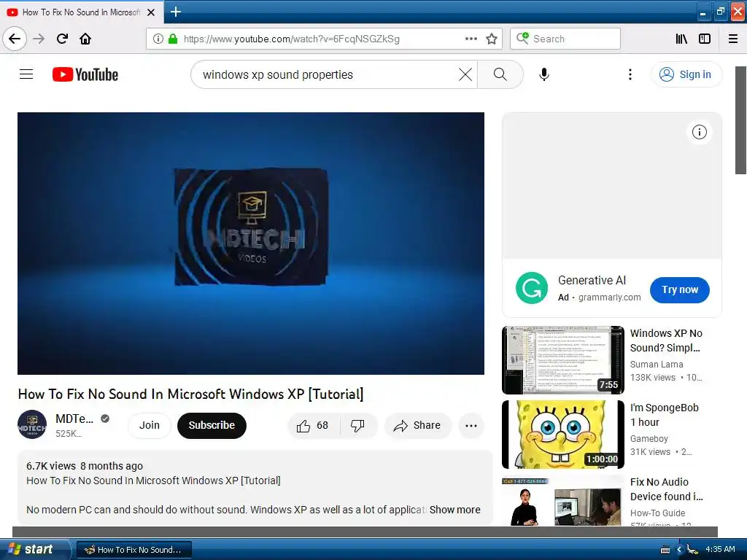This screenshot has height=560, width=747.
Task: Open the MDTech channel avatar
Action: [x=32, y=425]
